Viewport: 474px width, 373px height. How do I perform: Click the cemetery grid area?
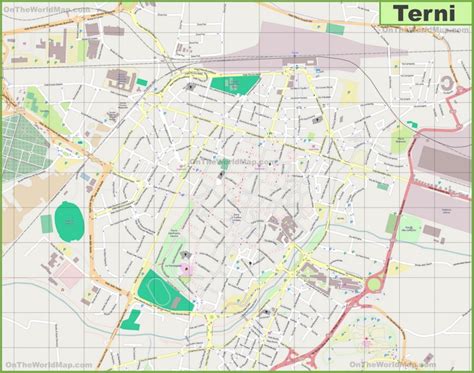(x=24, y=148)
